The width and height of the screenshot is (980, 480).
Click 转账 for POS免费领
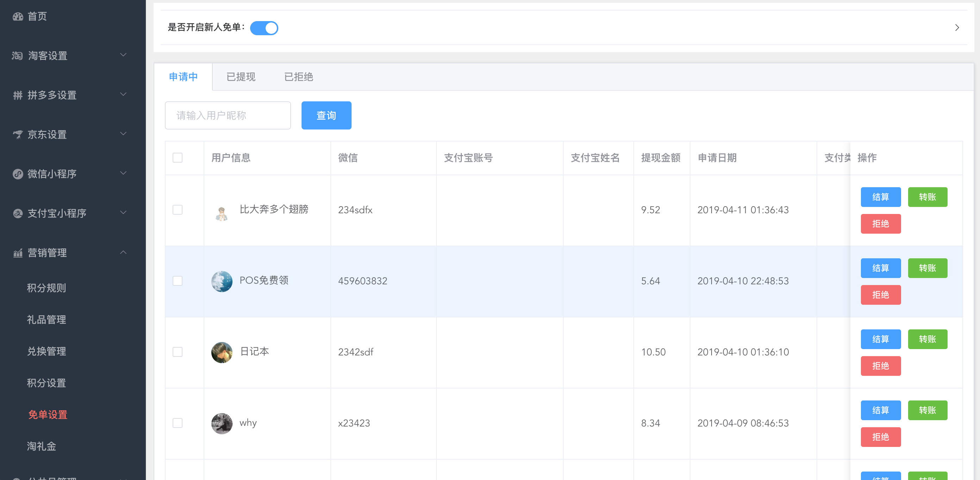tap(928, 268)
